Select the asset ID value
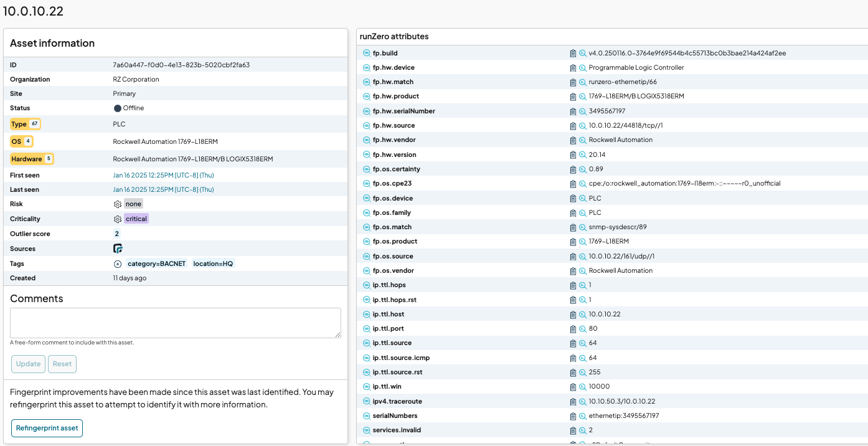The height and width of the screenshot is (446, 868). click(181, 65)
